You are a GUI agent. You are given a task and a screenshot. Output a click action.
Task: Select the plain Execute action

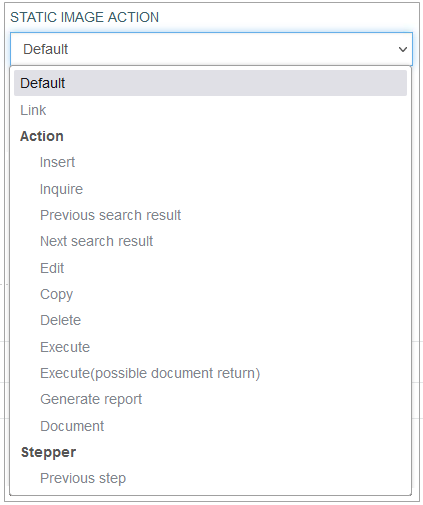(x=210, y=347)
